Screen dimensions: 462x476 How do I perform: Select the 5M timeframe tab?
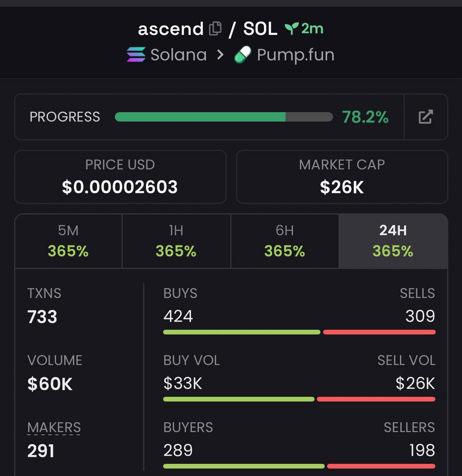(x=68, y=241)
